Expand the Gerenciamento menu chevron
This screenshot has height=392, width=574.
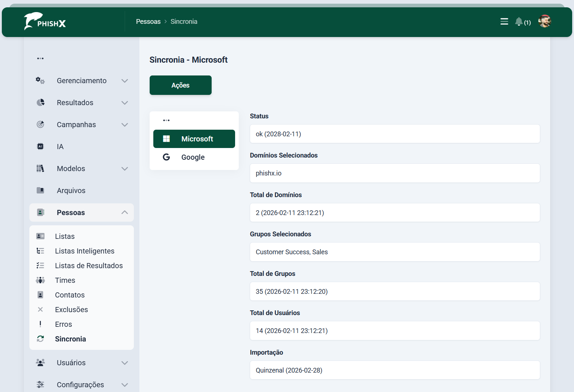125,81
